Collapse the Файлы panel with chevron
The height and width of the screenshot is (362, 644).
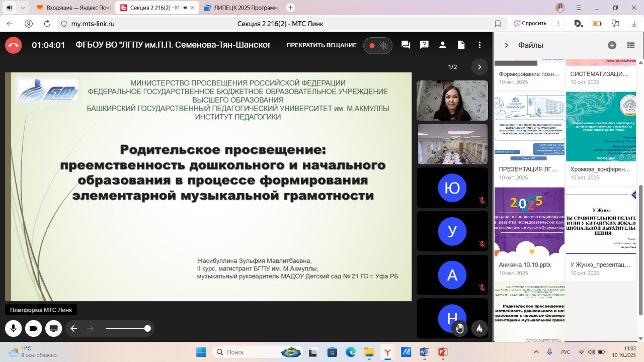pos(507,45)
